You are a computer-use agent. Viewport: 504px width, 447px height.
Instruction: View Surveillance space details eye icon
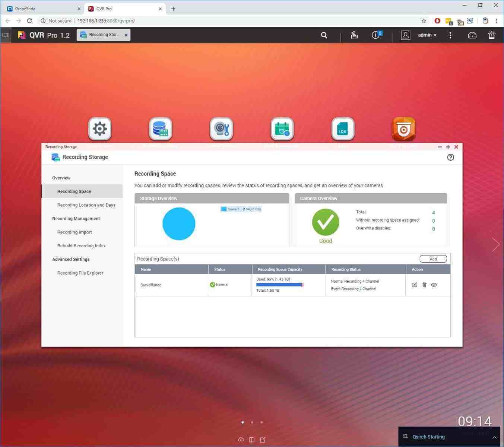434,285
